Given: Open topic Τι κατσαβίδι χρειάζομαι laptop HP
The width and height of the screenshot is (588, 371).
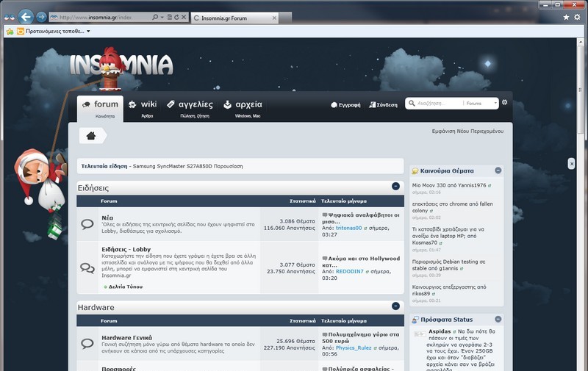Looking at the screenshot, I should 448,236.
